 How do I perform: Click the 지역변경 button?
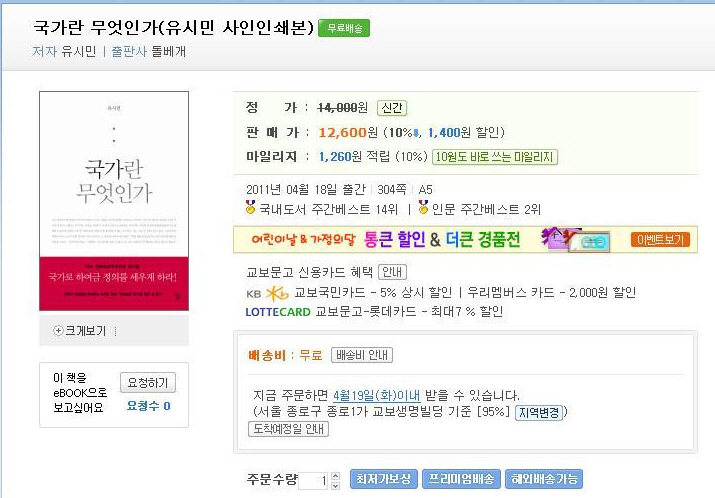539,413
